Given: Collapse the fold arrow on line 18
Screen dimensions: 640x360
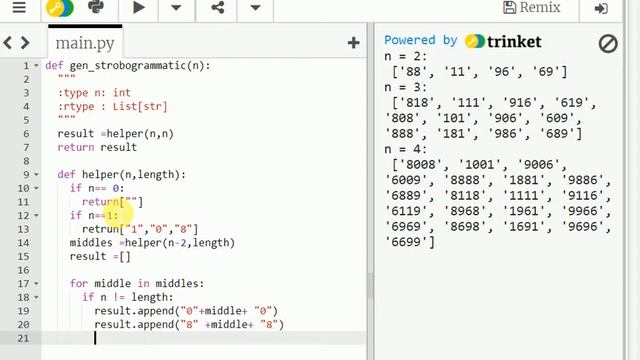Looking at the screenshot, I should pyautogui.click(x=36, y=297).
